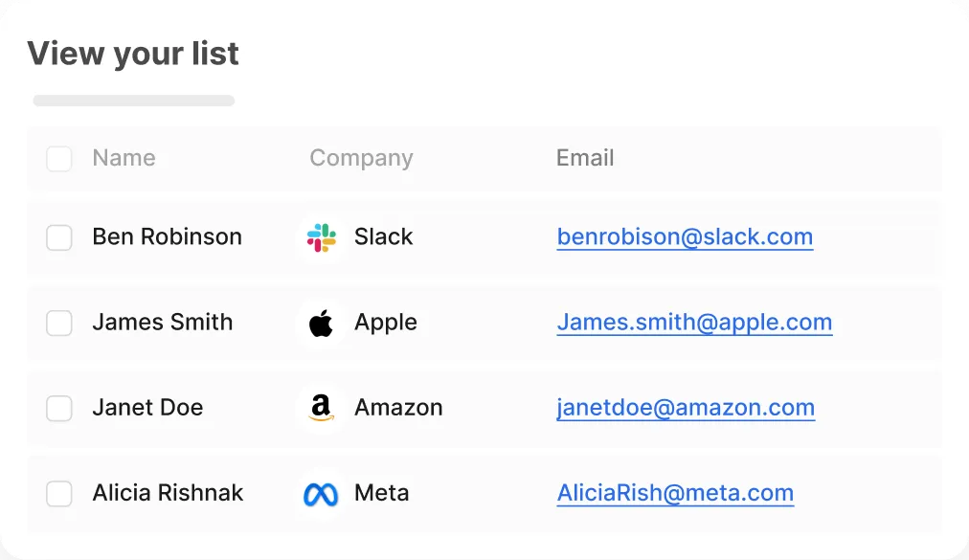Image resolution: width=969 pixels, height=560 pixels.
Task: Click the name Ben Robinson
Action: point(167,237)
